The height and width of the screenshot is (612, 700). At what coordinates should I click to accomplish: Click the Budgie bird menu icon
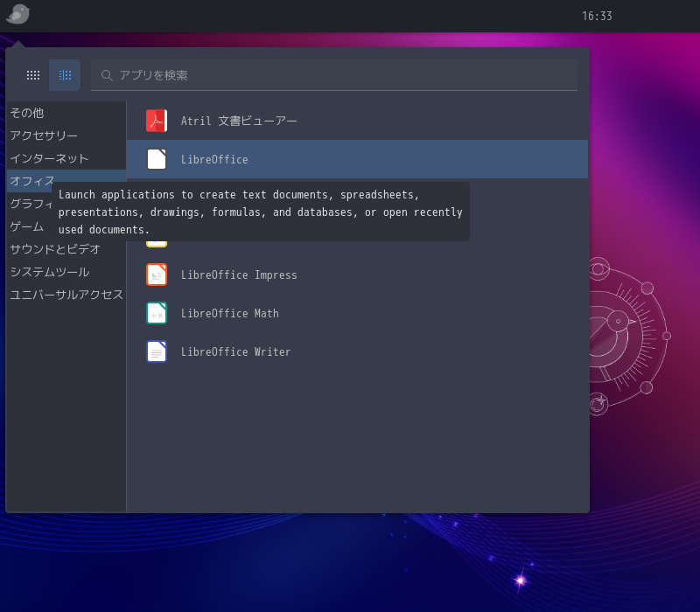(x=17, y=14)
